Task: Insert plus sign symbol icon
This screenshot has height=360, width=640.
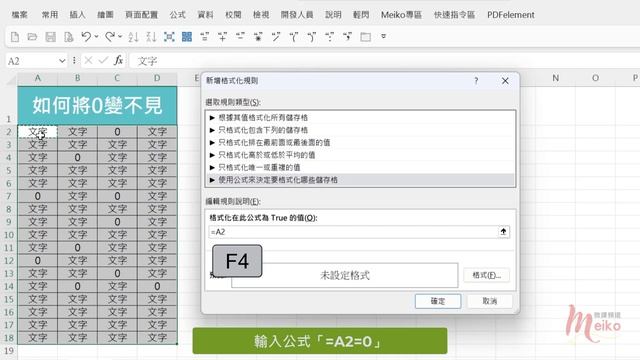Action: click(222, 37)
